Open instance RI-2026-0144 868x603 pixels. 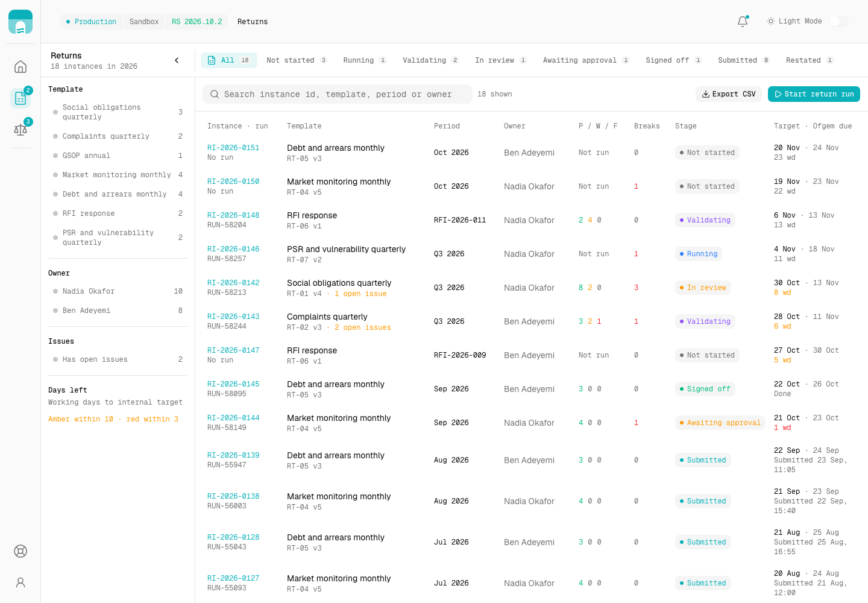(x=233, y=418)
